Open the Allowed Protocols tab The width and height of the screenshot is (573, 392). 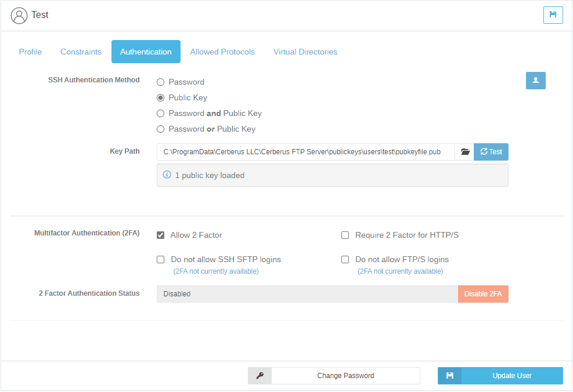pyautogui.click(x=222, y=52)
